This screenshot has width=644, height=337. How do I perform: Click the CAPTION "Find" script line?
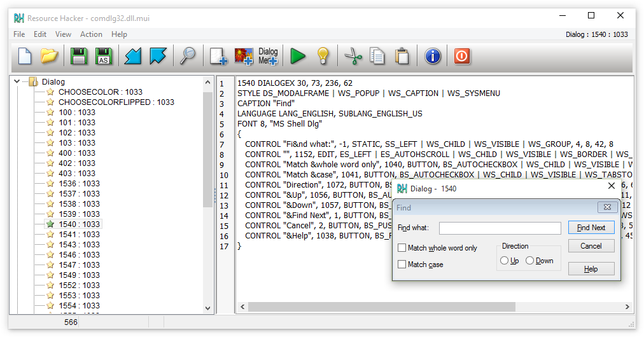tap(266, 104)
